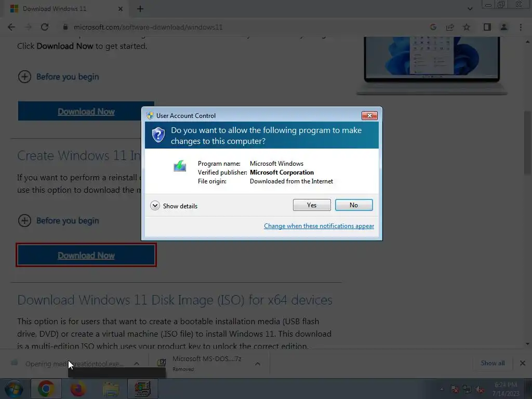Click Firefox icon in taskbar
This screenshot has width=532, height=399.
(78, 389)
